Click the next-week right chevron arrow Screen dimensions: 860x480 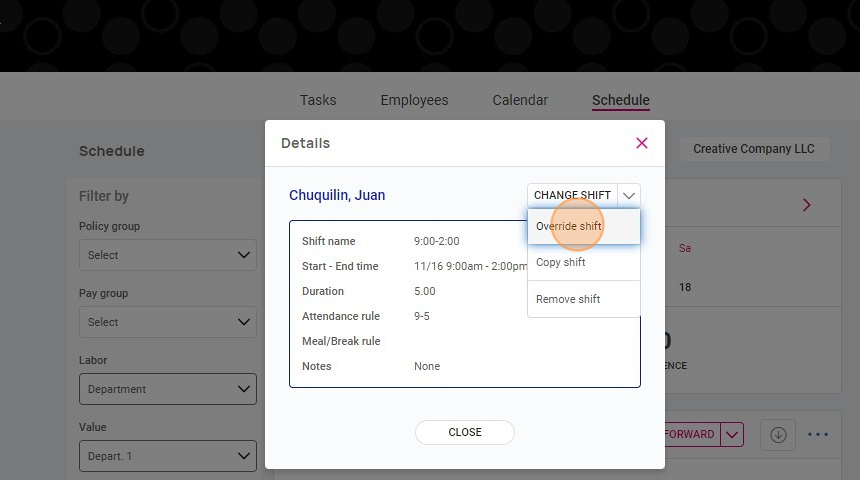[806, 205]
